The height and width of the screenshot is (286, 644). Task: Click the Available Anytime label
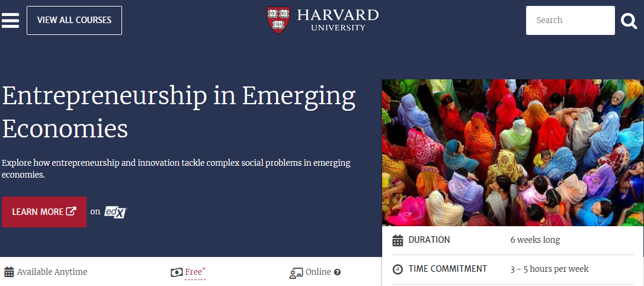tap(52, 272)
